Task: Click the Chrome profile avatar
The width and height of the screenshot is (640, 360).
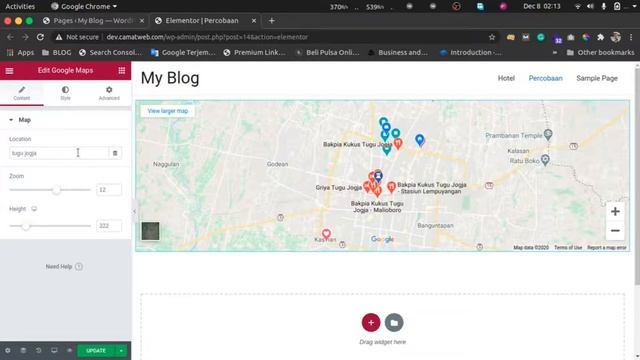Action: click(x=616, y=37)
